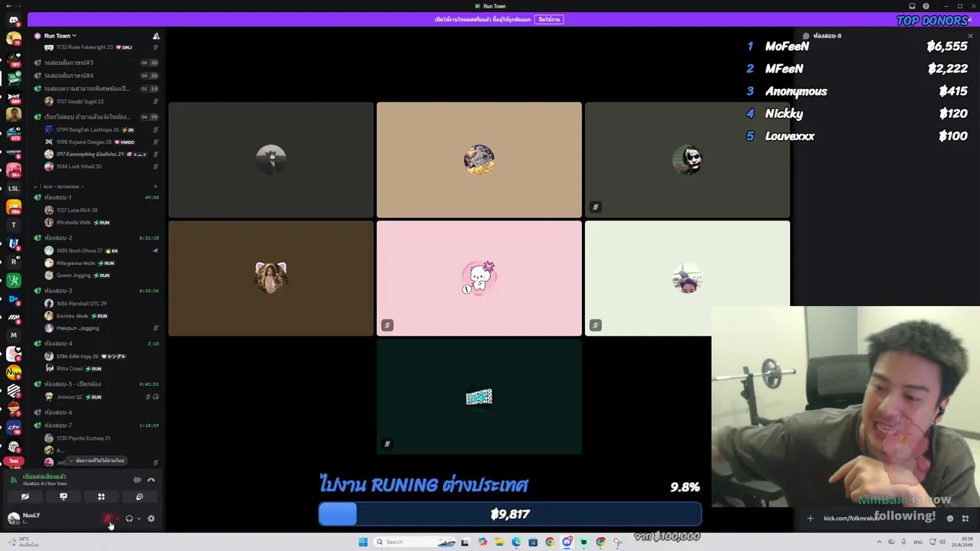Viewport: 980px width, 551px height.
Task: Focus the cat-ear avatar video tile
Action: click(x=271, y=279)
